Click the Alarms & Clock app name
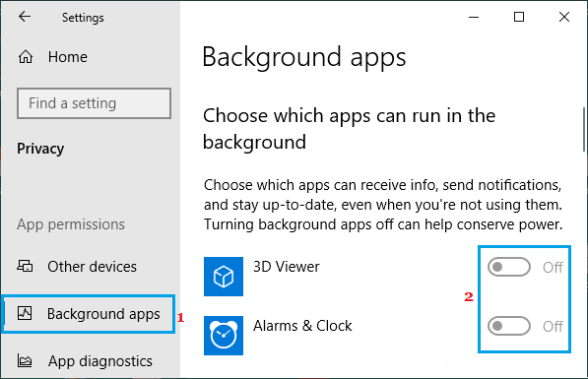The width and height of the screenshot is (588, 379). [x=302, y=326]
